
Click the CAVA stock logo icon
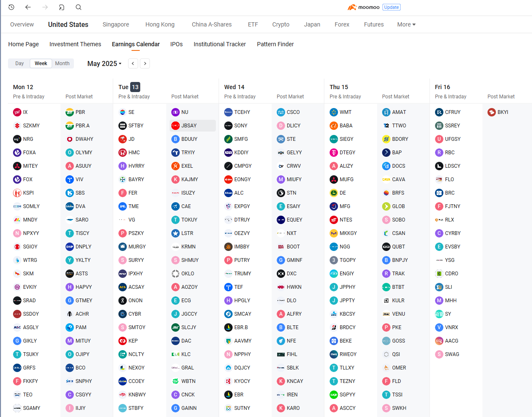click(386, 179)
